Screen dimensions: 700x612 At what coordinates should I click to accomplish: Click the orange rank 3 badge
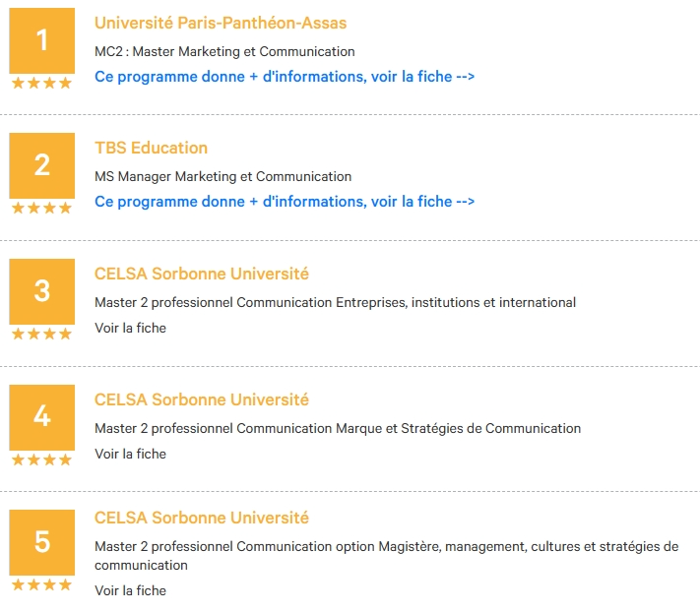click(42, 291)
